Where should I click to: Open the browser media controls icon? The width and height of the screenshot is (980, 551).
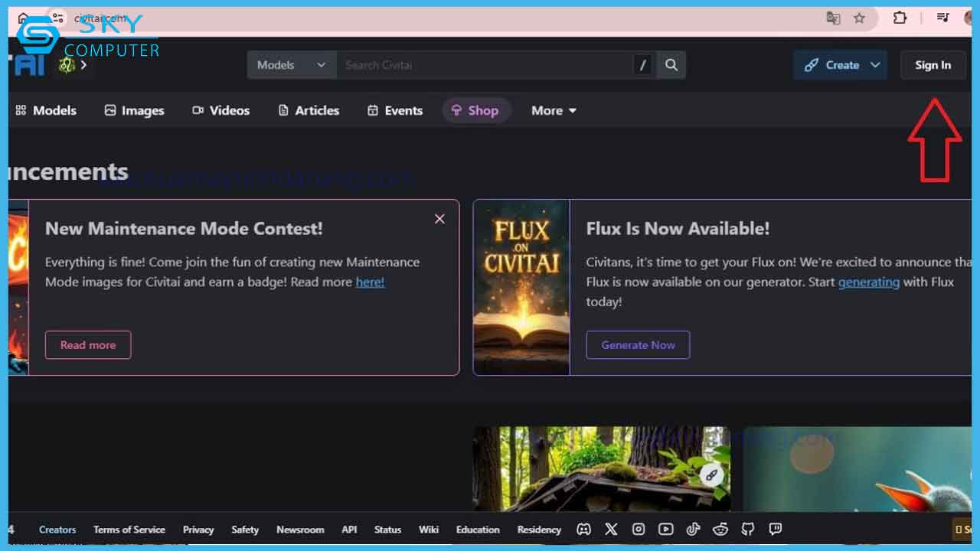coord(943,18)
